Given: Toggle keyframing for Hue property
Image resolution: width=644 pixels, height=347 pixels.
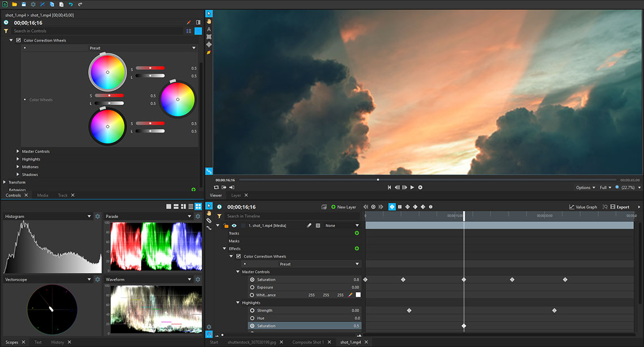Looking at the screenshot, I should [252, 318].
